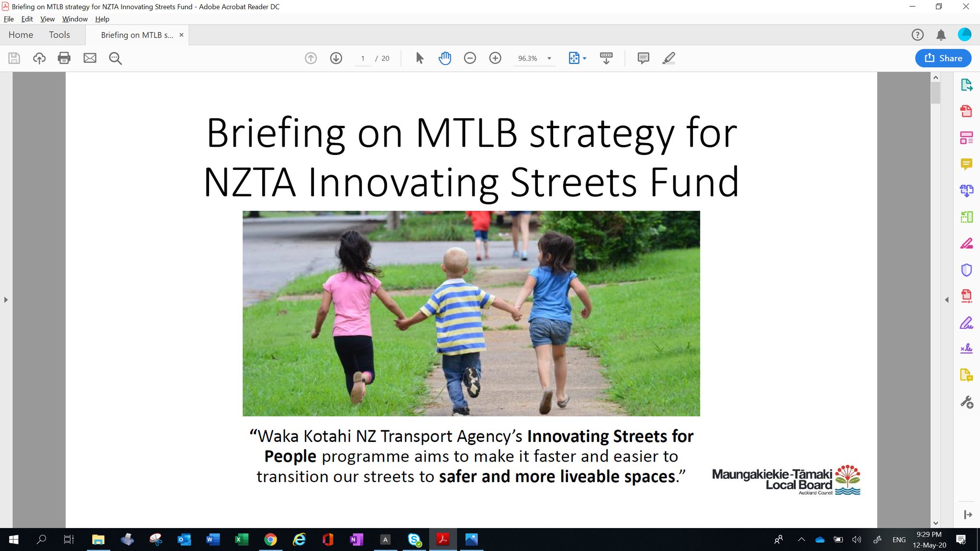Open the View menu
The height and width of the screenshot is (551, 980).
[47, 19]
